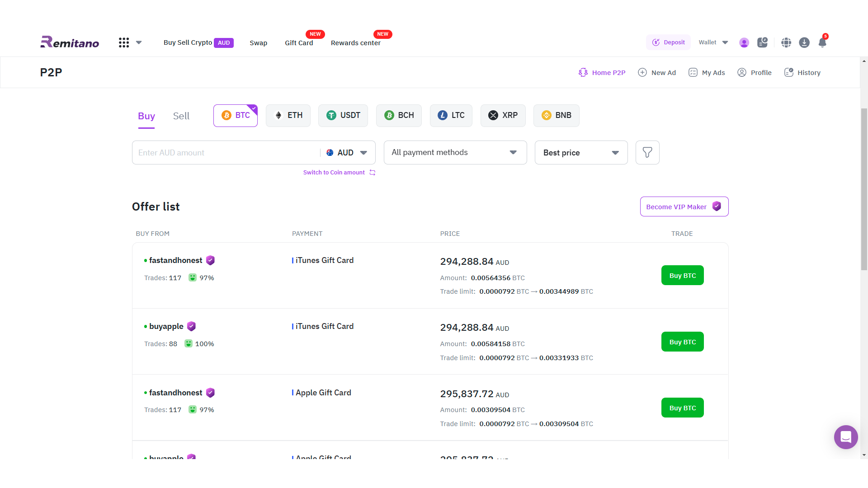
Task: Buy BTC from fastandhonest iTunes offer
Action: (683, 275)
